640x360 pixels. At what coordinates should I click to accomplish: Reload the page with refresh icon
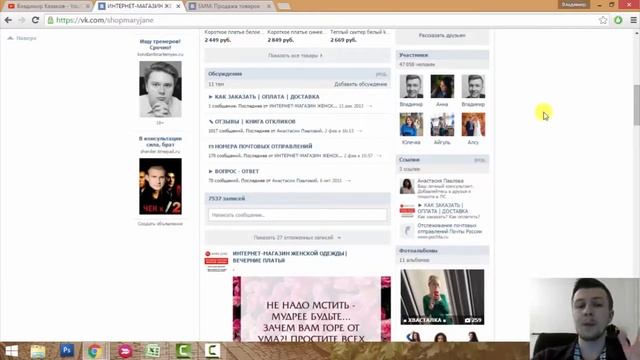tap(36, 20)
